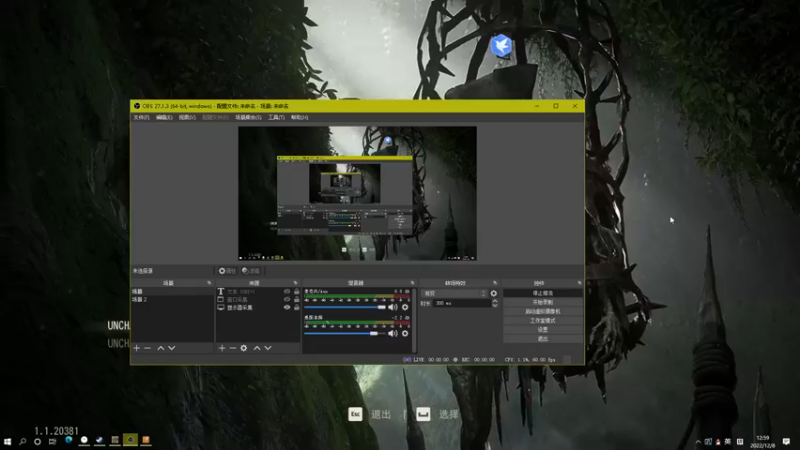Viewport: 800px width, 450px height.
Task: Open the File menu in OBS
Action: pos(141,117)
